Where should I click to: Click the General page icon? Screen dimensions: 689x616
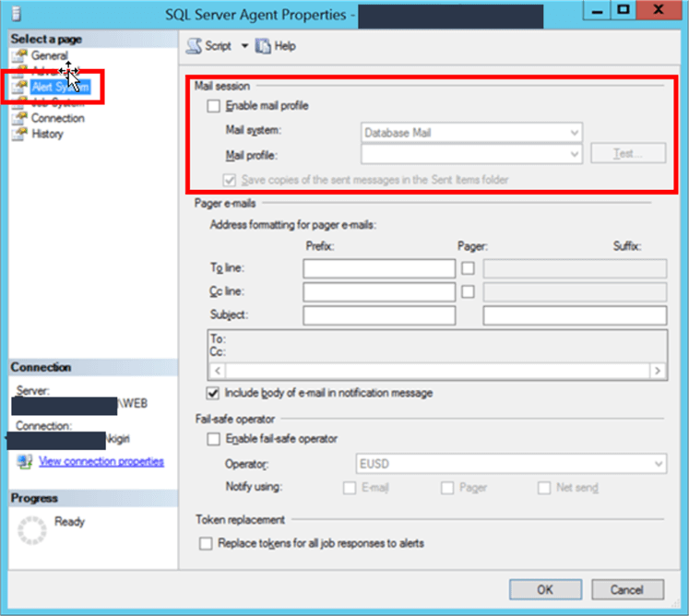pyautogui.click(x=19, y=56)
